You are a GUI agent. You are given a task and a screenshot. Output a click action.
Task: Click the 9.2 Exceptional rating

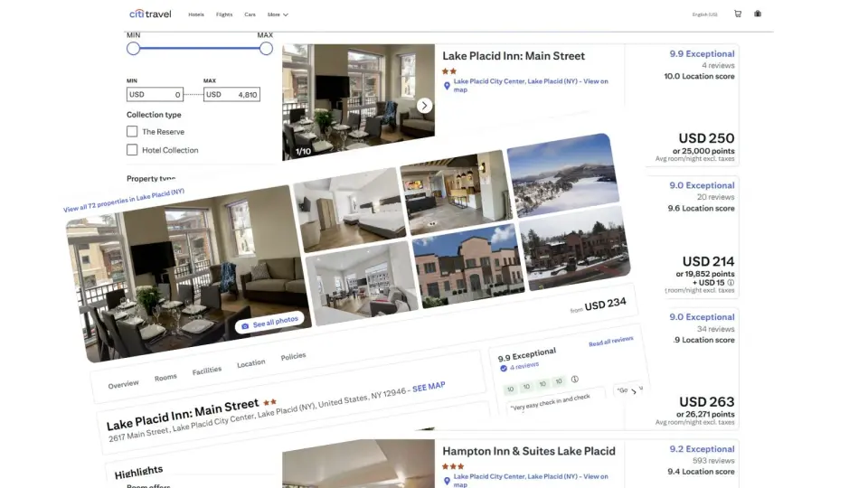(x=702, y=449)
